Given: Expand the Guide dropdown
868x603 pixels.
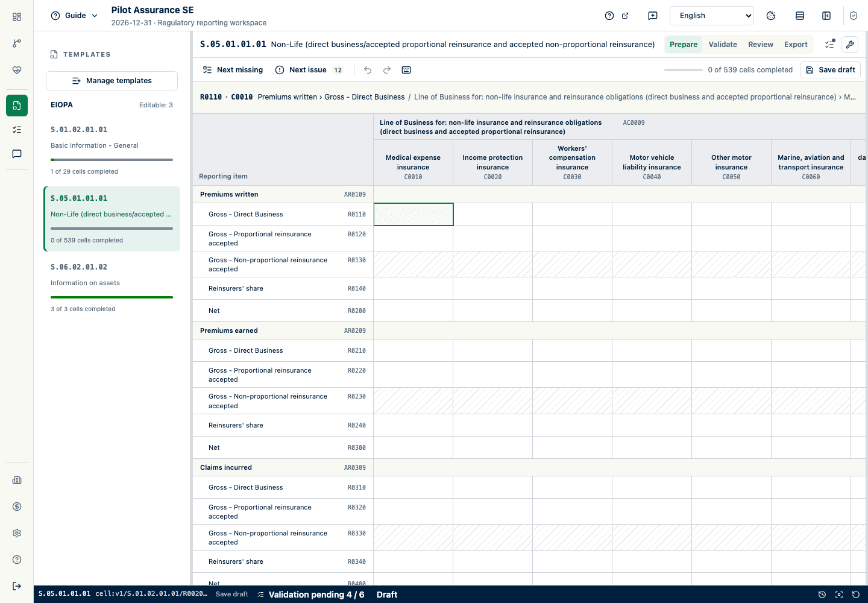Looking at the screenshot, I should click(75, 16).
